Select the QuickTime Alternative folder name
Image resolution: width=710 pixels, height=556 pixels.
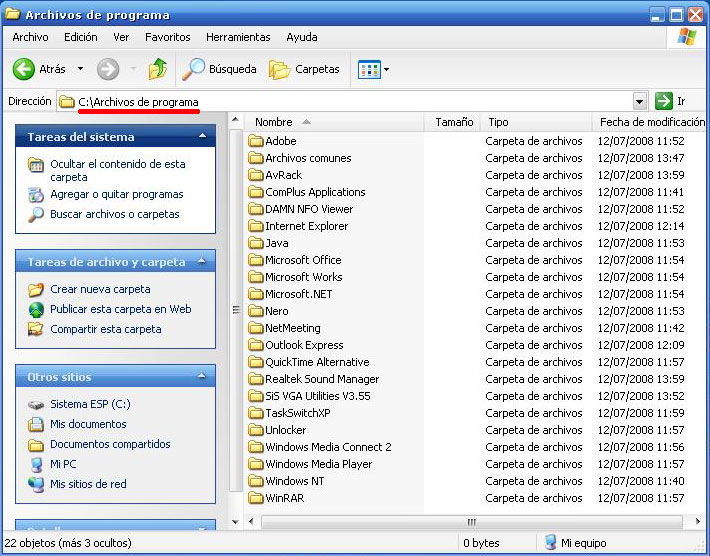(317, 362)
